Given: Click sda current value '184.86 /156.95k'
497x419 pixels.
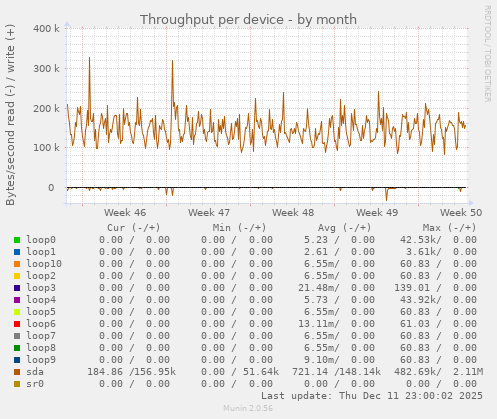Looking at the screenshot, I should 132,372.
